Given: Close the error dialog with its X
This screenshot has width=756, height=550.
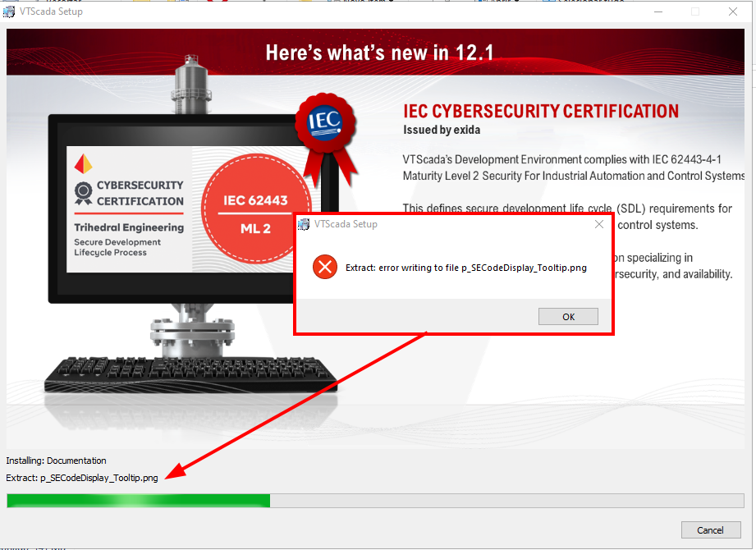Looking at the screenshot, I should pos(599,224).
